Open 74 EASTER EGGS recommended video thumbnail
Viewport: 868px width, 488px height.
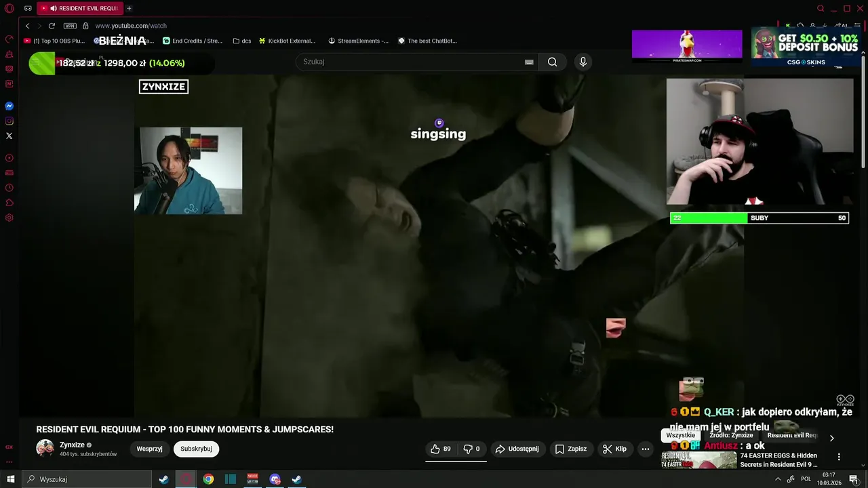coord(699,460)
